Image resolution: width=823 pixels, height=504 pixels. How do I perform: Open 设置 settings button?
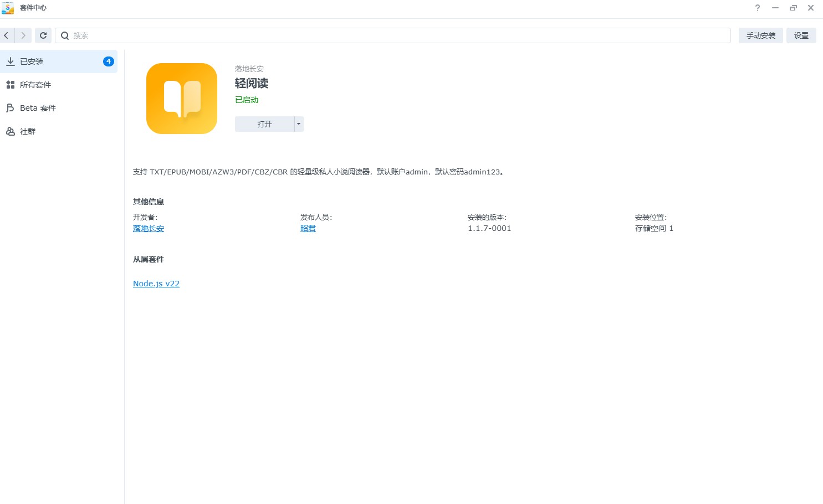click(x=801, y=35)
